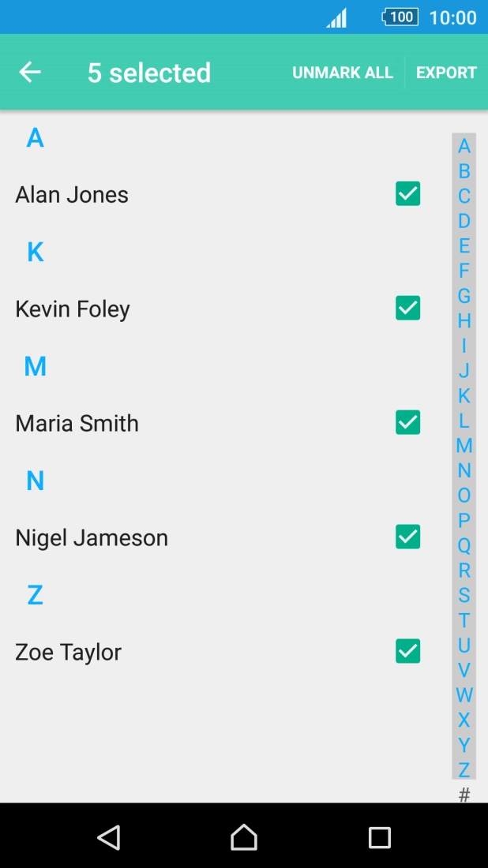Tap UNMARK ALL button
This screenshot has width=488, height=868.
point(343,73)
